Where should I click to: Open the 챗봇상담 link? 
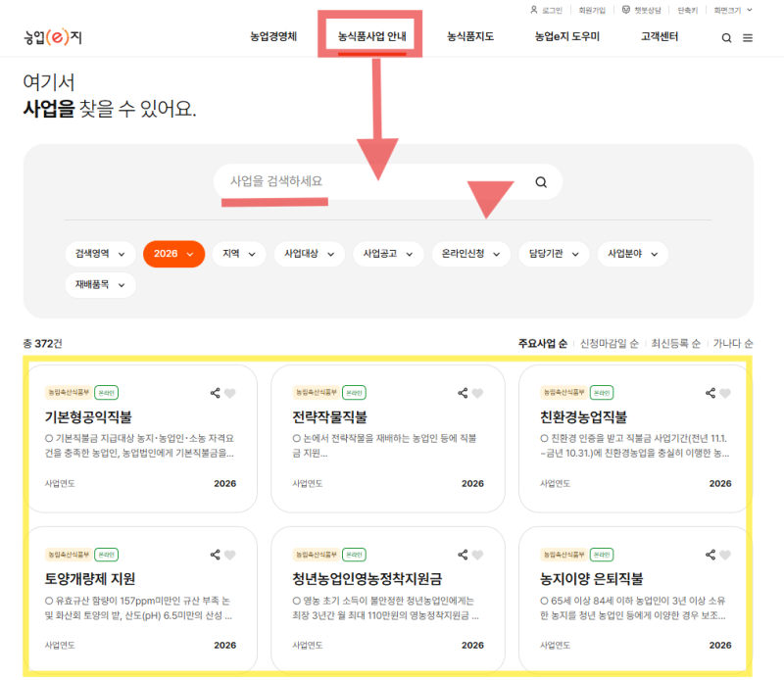point(642,10)
